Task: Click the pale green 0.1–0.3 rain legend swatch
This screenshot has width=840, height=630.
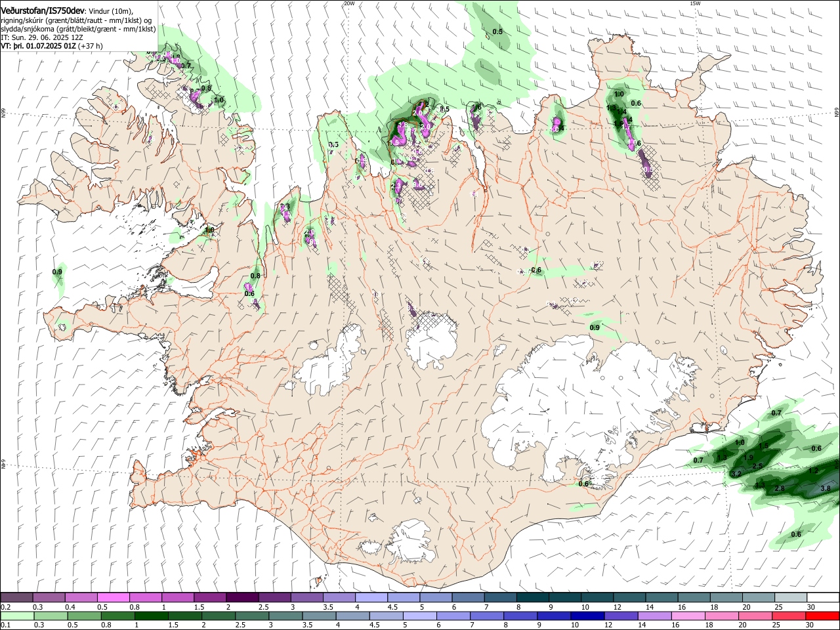Action: click(17, 616)
